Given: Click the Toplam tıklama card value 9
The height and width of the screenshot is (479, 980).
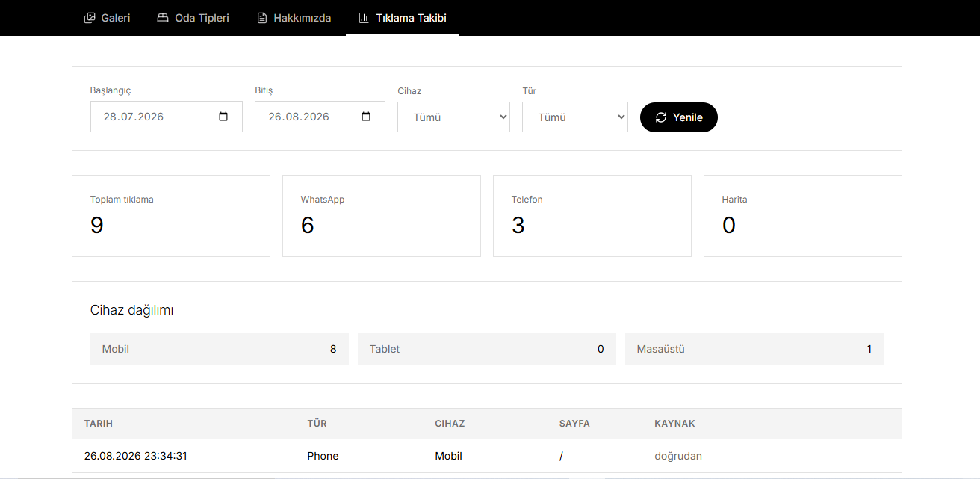Looking at the screenshot, I should pos(97,225).
